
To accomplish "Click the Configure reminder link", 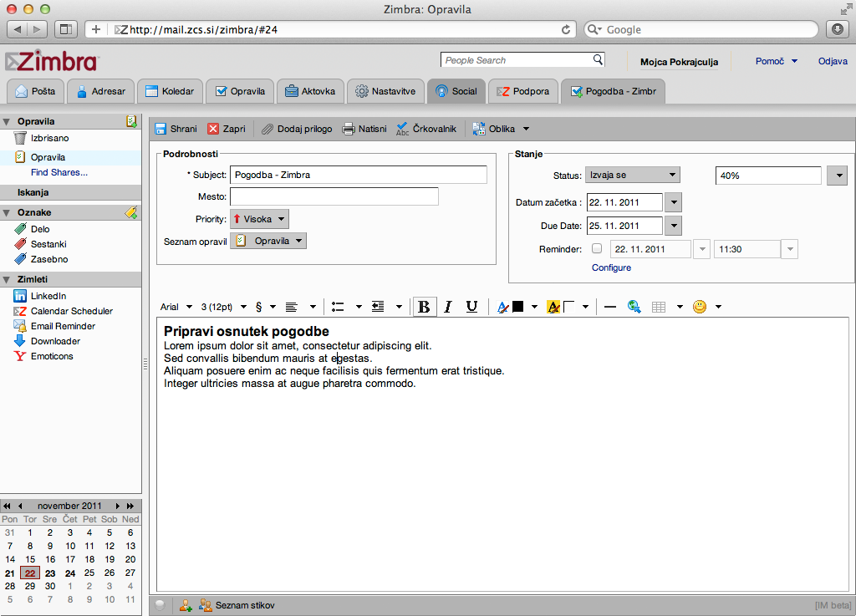I will pos(611,267).
